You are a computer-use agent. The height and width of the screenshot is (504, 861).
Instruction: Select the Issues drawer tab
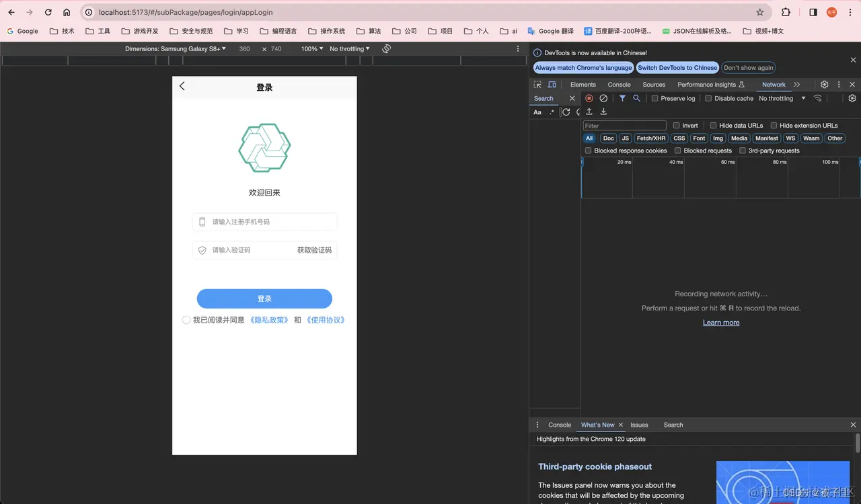pos(639,425)
